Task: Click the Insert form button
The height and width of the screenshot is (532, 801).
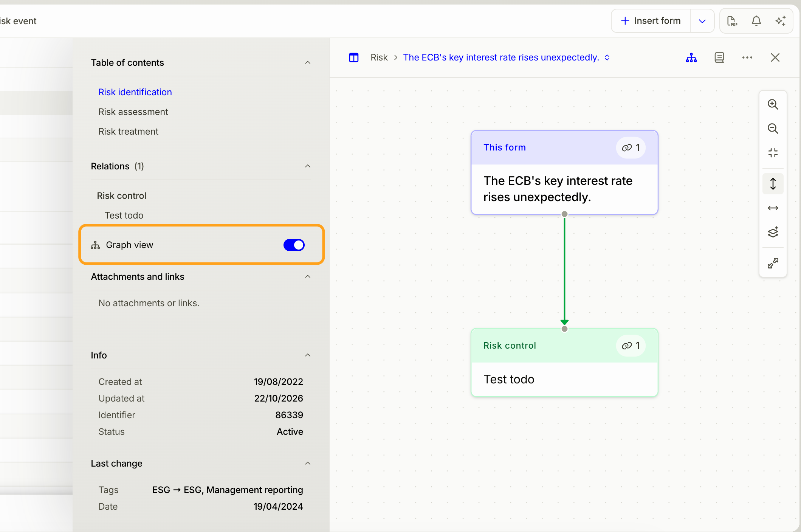Action: click(651, 21)
